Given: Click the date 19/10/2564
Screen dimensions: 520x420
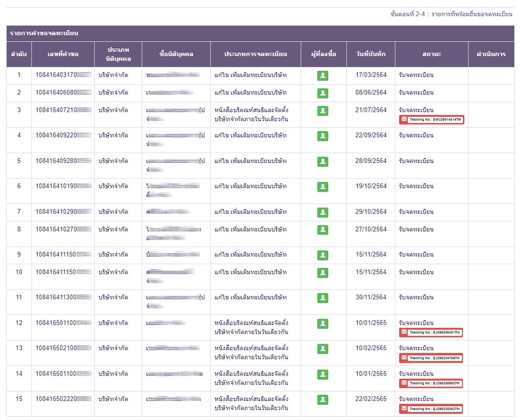Looking at the screenshot, I should [x=370, y=186].
